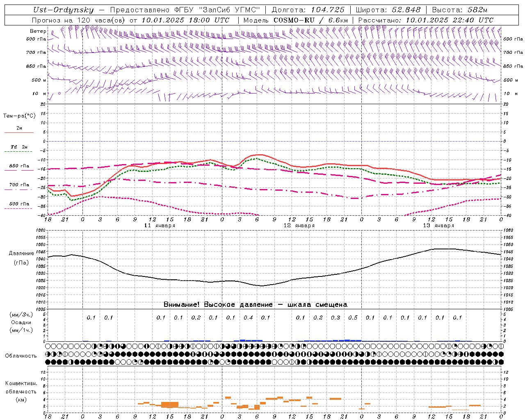Select the Td 2м dew point legend entry
The height and width of the screenshot is (420, 525).
pos(19,147)
